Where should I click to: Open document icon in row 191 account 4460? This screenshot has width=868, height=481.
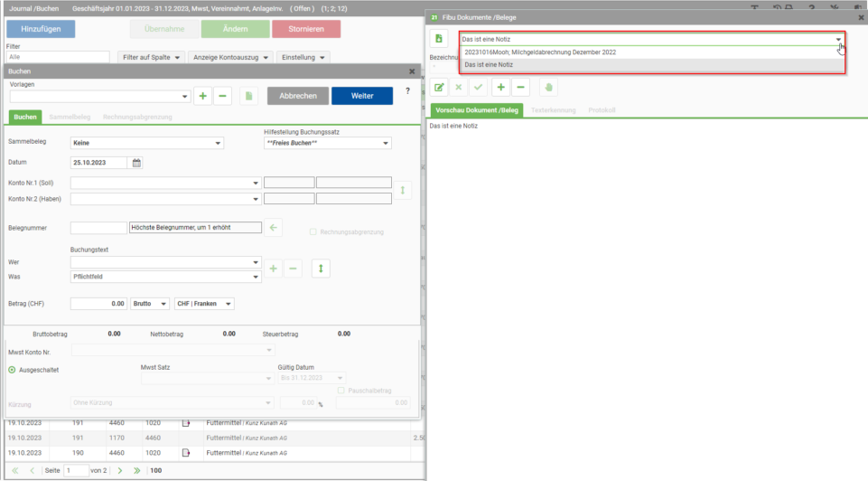coord(186,423)
